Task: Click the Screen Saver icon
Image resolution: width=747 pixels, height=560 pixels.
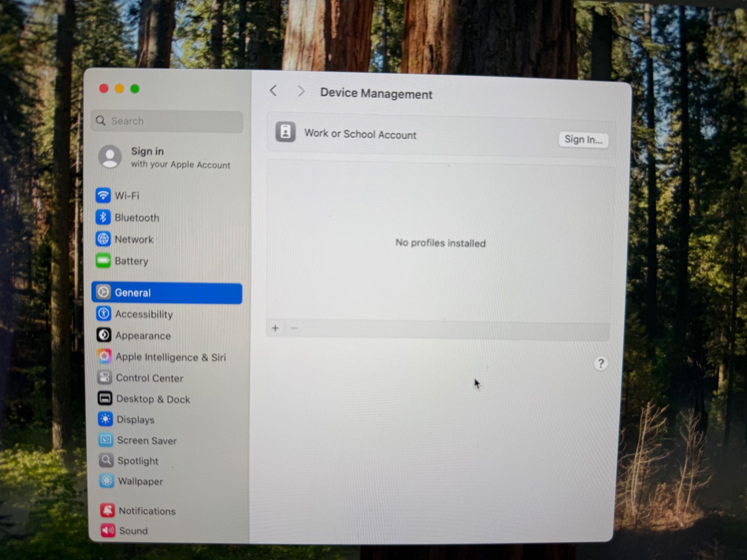Action: (106, 440)
